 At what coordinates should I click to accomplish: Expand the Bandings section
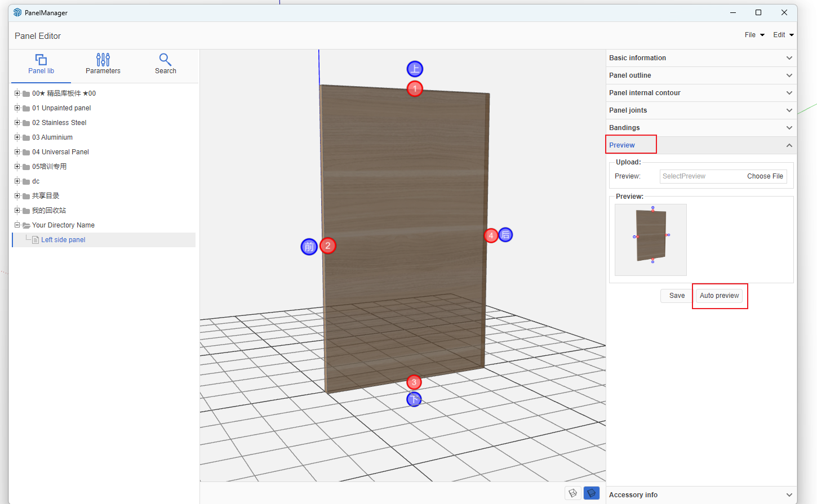701,128
